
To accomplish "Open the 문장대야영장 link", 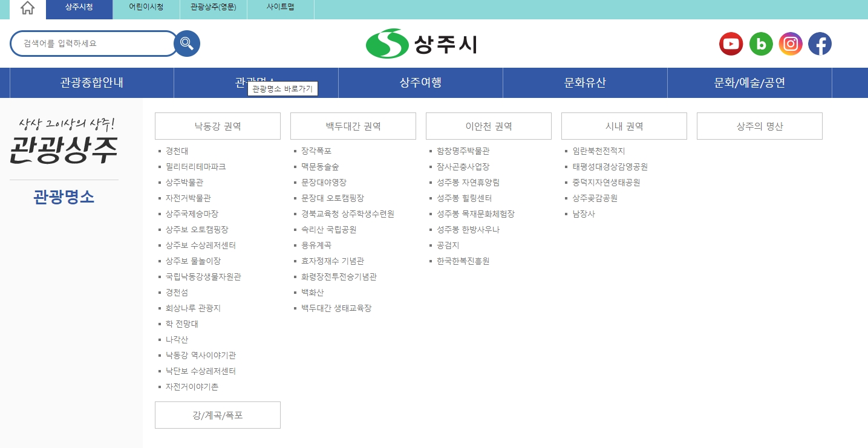I will pyautogui.click(x=324, y=183).
